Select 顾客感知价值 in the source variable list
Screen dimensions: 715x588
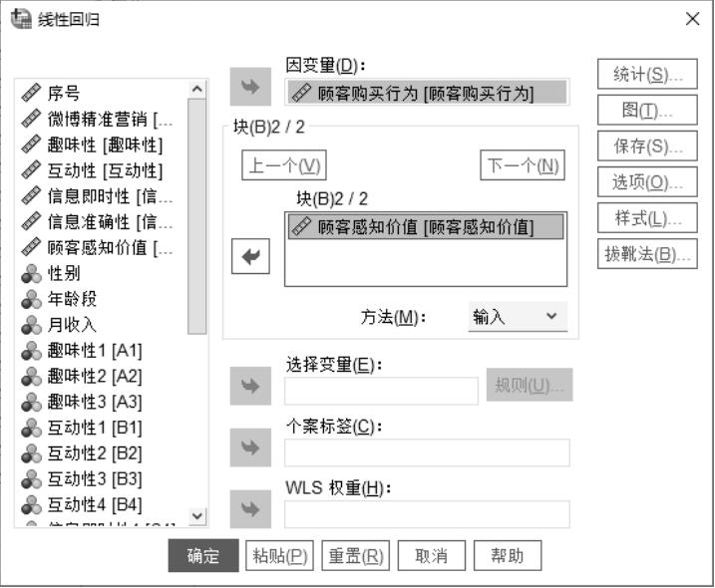pos(103,248)
